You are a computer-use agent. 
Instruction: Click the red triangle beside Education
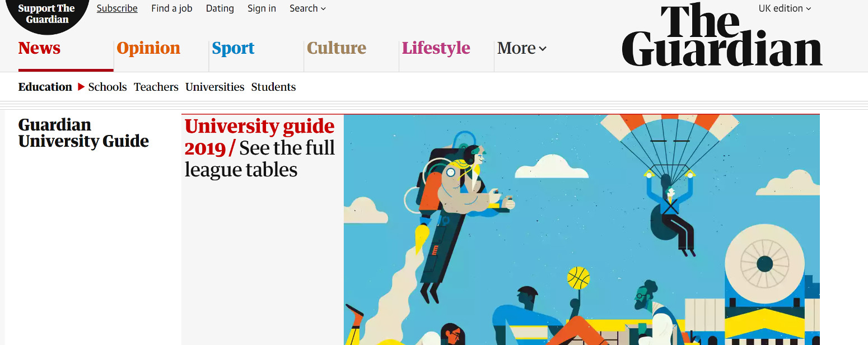click(81, 87)
